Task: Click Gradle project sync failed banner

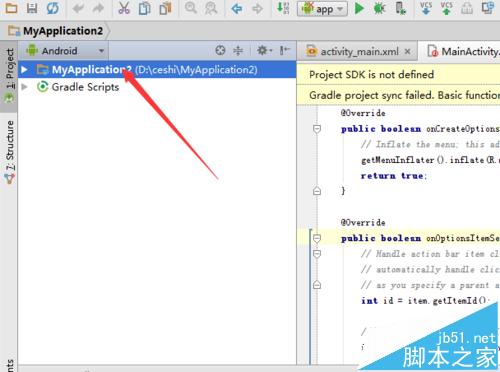Action: pos(398,95)
